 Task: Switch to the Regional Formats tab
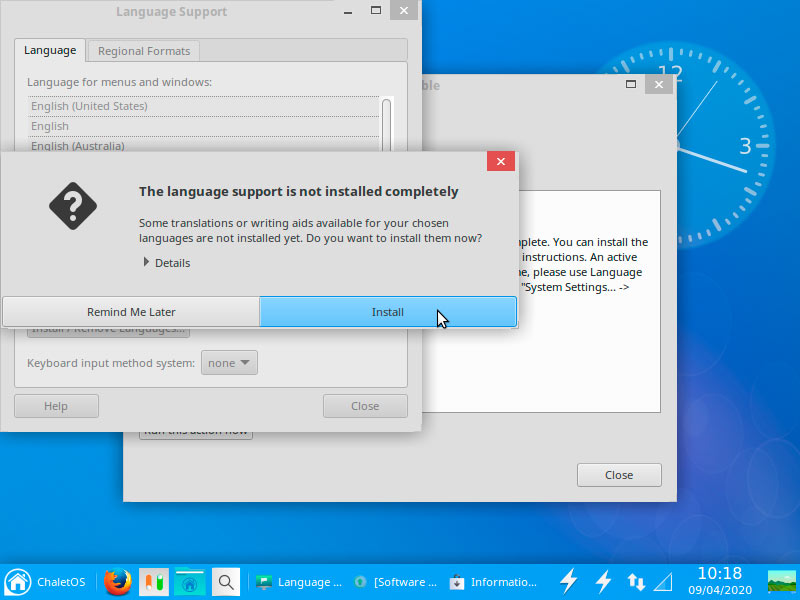tap(144, 51)
